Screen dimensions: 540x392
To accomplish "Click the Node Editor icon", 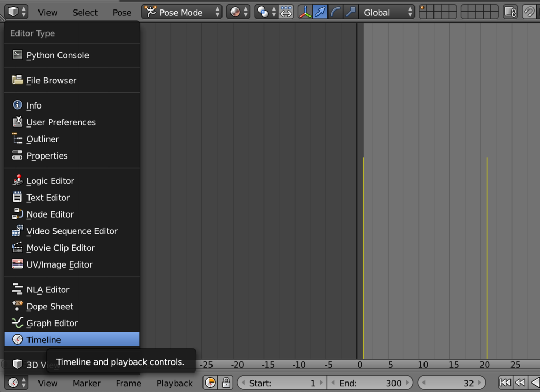I will point(17,214).
